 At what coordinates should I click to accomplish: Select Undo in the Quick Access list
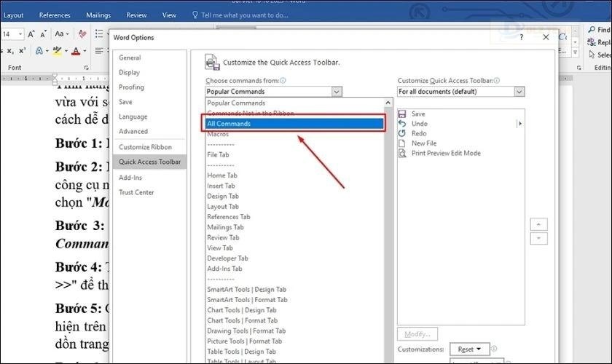pyautogui.click(x=419, y=124)
